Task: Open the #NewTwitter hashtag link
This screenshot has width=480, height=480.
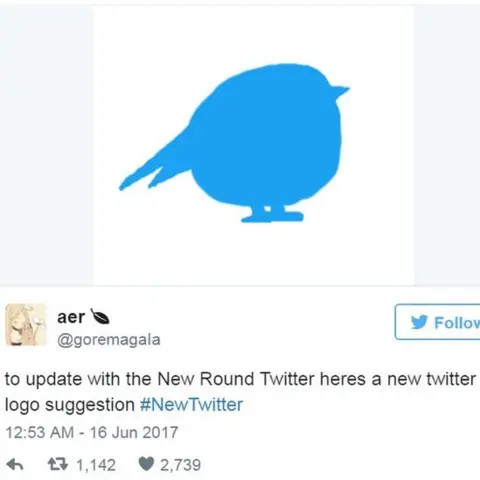Action: click(x=191, y=405)
